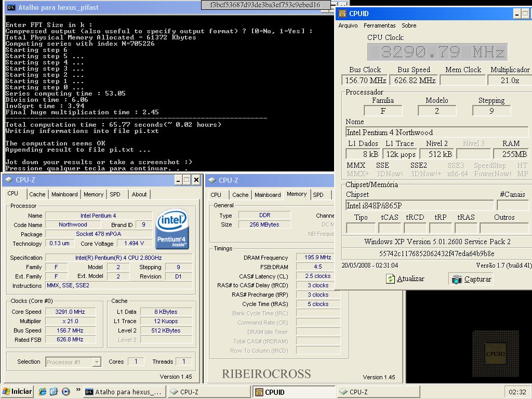Click the Nome field Intel Pentium 4 Northwood
The height and width of the screenshot is (399, 532).
(x=436, y=132)
